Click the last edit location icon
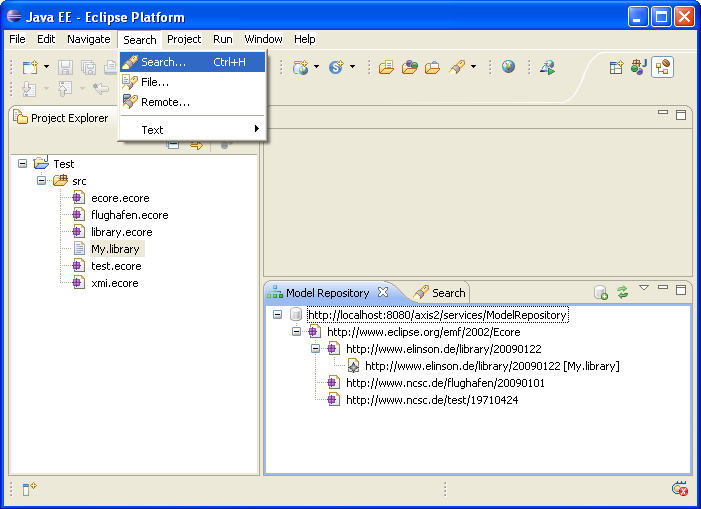701x509 pixels. (x=101, y=88)
